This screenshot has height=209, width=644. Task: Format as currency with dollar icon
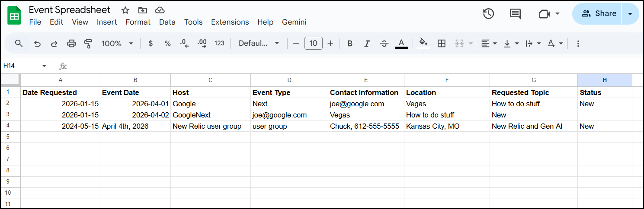151,44
